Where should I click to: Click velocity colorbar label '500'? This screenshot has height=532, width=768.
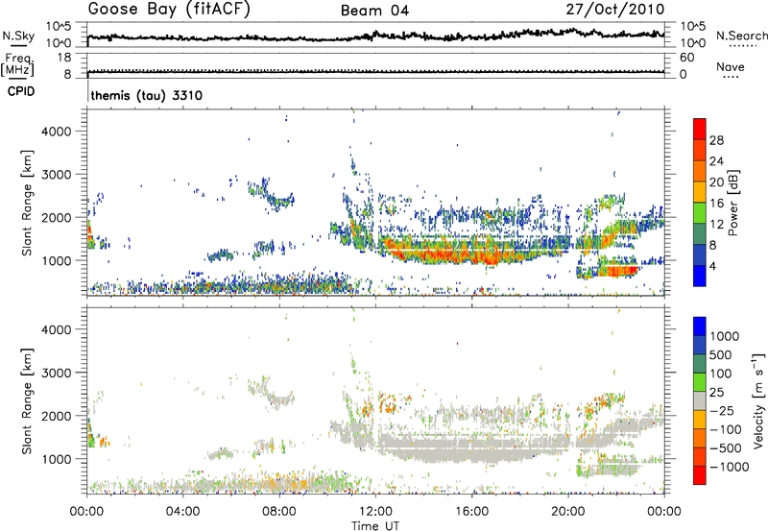(x=721, y=355)
